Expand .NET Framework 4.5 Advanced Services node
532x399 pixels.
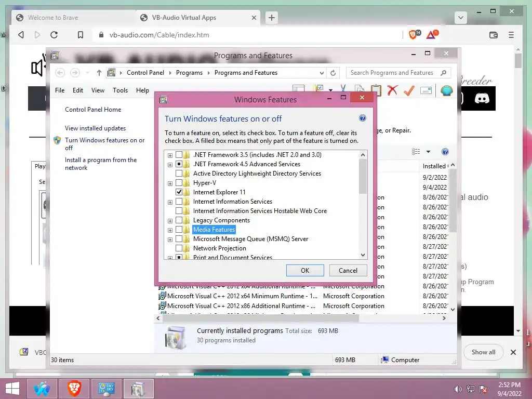(x=170, y=165)
